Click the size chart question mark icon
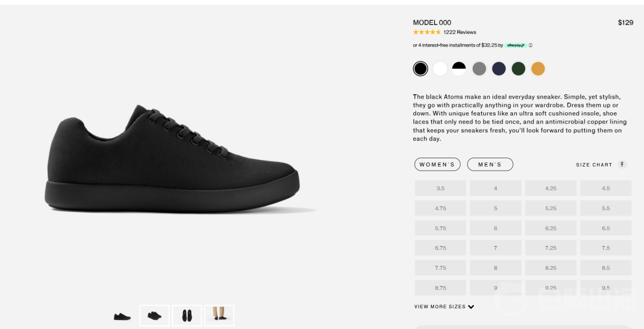The height and width of the screenshot is (329, 644). pos(622,164)
